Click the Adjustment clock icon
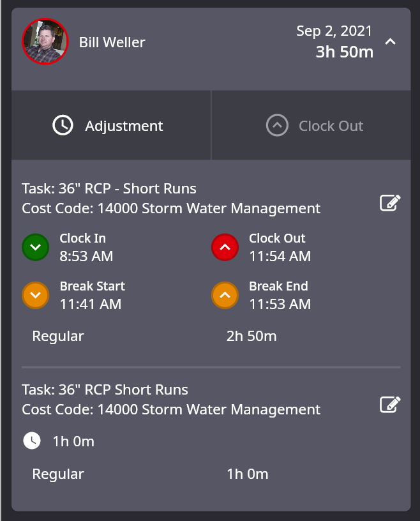 [x=63, y=125]
